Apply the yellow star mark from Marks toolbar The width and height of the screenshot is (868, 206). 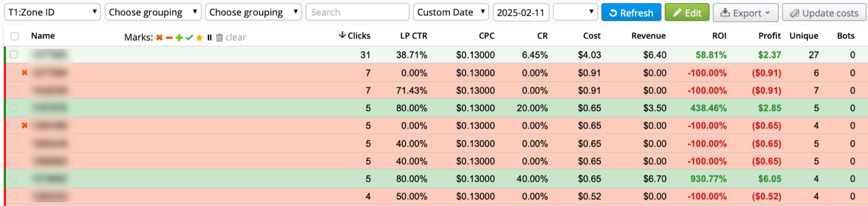tap(199, 38)
